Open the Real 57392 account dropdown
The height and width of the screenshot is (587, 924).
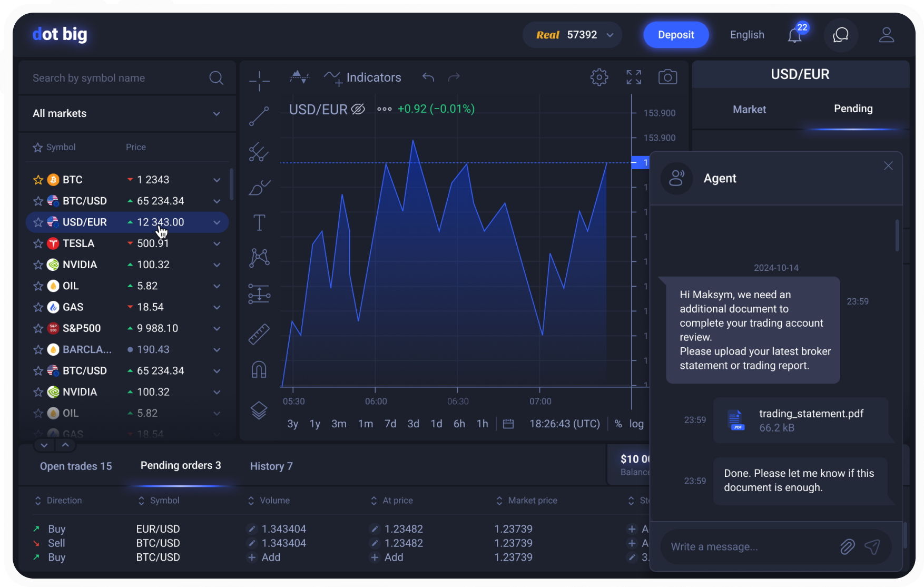click(572, 35)
